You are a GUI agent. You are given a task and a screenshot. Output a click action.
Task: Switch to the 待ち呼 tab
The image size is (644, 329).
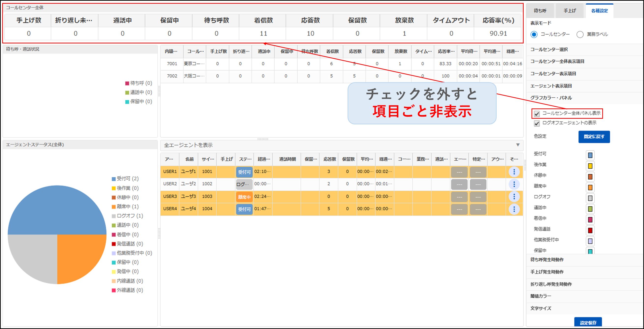pos(540,11)
